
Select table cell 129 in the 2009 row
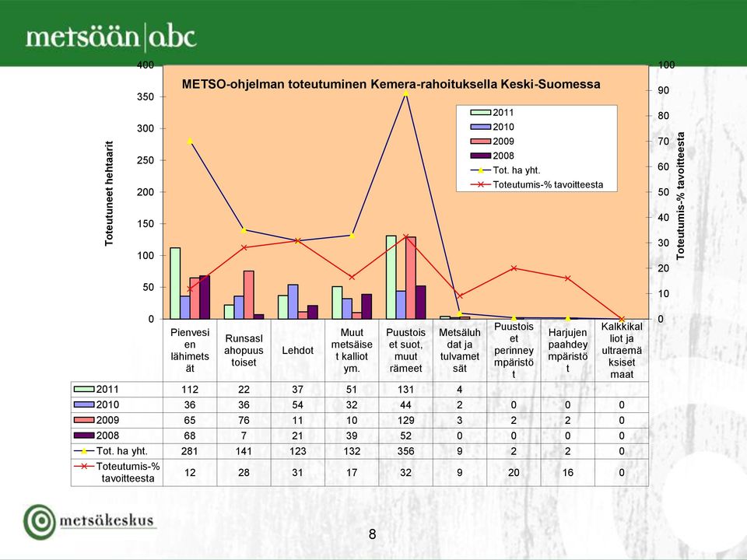[x=406, y=420]
